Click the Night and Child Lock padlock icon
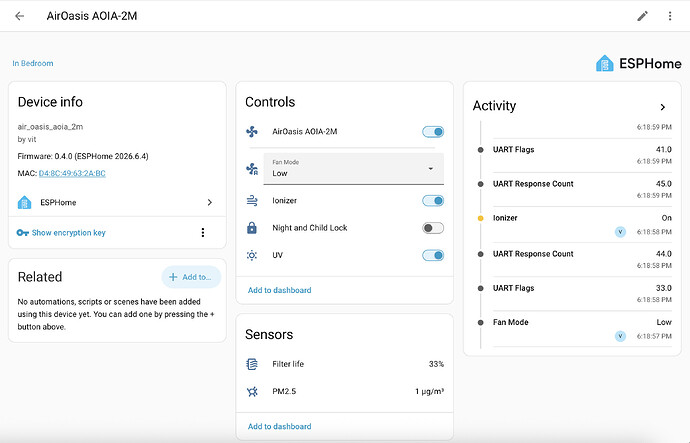The height and width of the screenshot is (443, 690). tap(252, 228)
